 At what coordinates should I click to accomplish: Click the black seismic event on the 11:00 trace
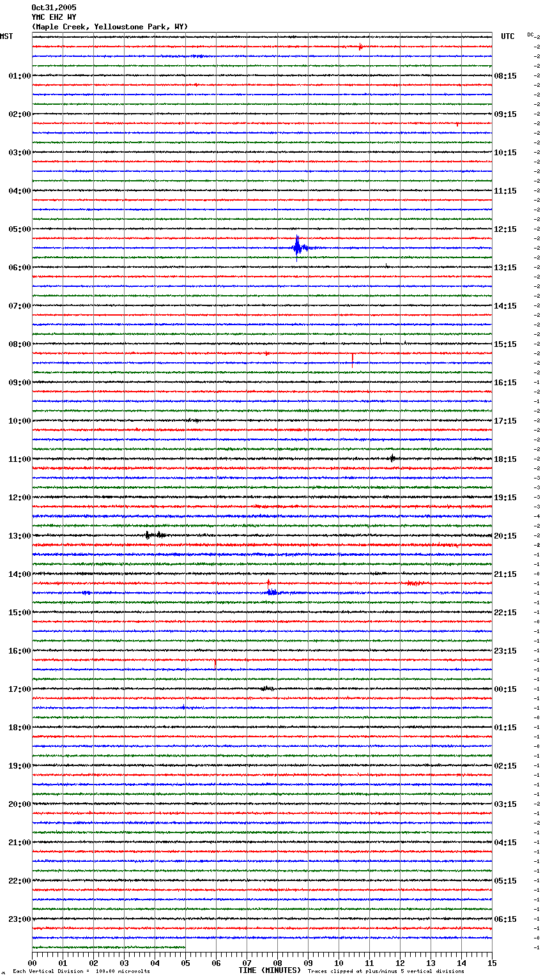pyautogui.click(x=392, y=458)
